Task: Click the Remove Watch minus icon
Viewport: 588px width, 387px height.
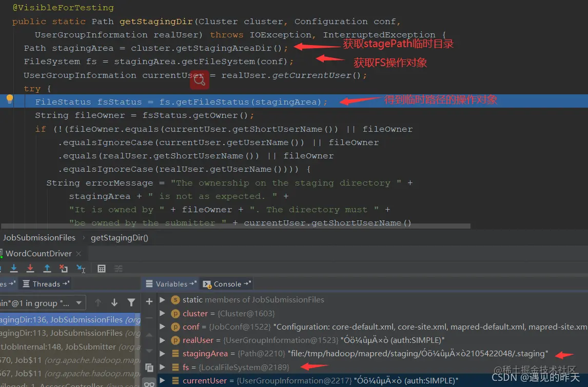Action: tap(149, 318)
